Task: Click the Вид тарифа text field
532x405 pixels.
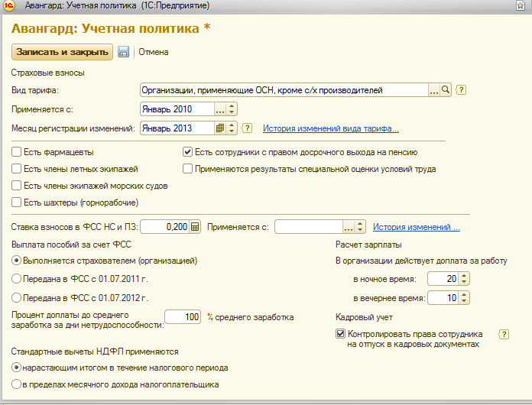Action: pyautogui.click(x=284, y=90)
